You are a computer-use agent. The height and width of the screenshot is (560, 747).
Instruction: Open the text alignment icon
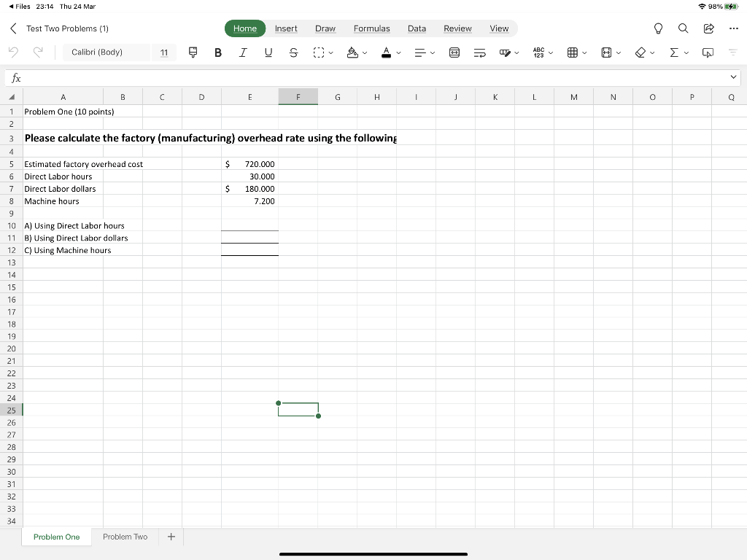click(419, 52)
